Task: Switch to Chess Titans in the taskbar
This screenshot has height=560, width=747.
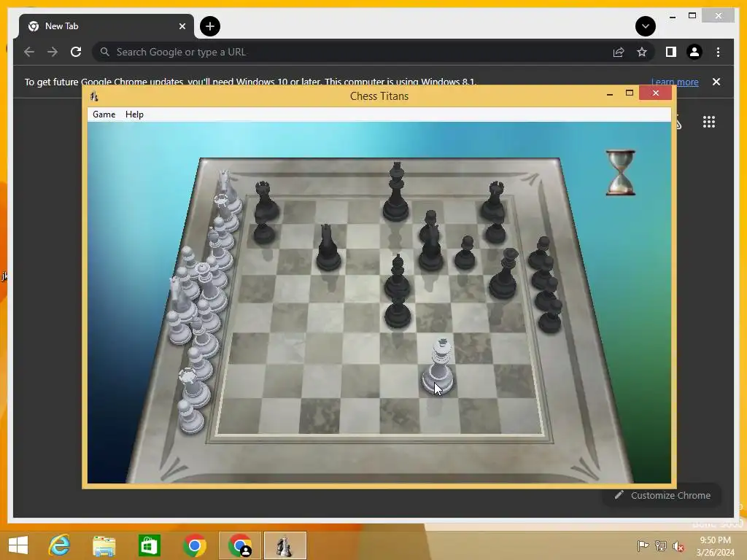Action: (x=285, y=545)
